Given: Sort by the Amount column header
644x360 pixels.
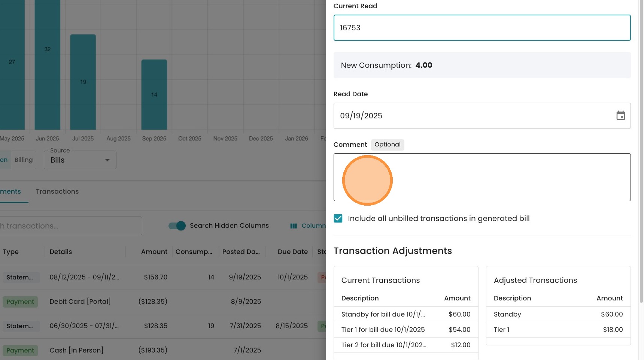Looking at the screenshot, I should point(154,252).
